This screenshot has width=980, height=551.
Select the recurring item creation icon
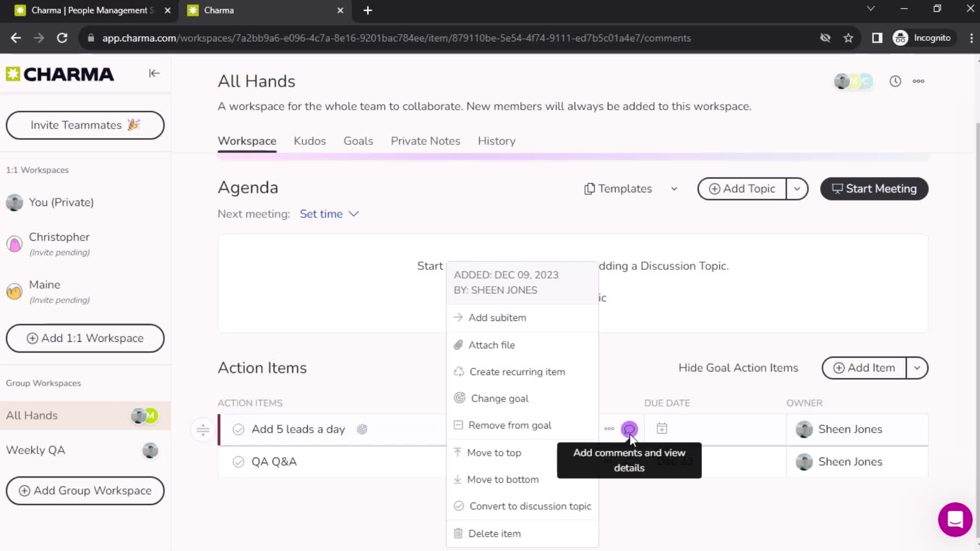tap(459, 371)
